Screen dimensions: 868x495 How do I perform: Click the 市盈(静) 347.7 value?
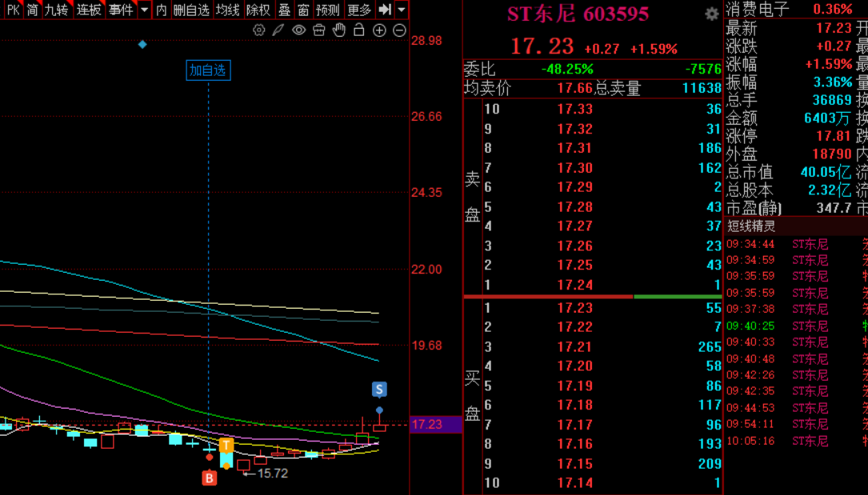[834, 208]
